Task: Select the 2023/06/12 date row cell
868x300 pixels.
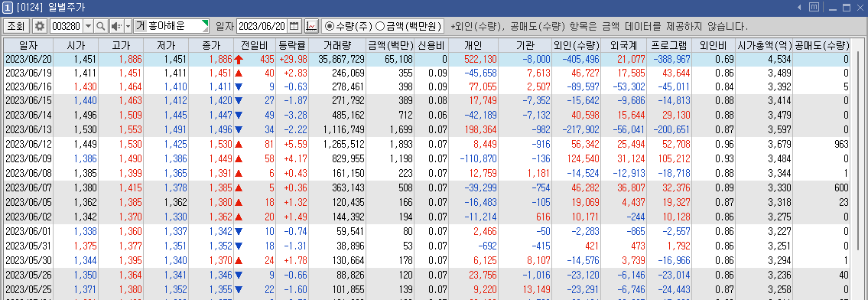Action: [28, 144]
